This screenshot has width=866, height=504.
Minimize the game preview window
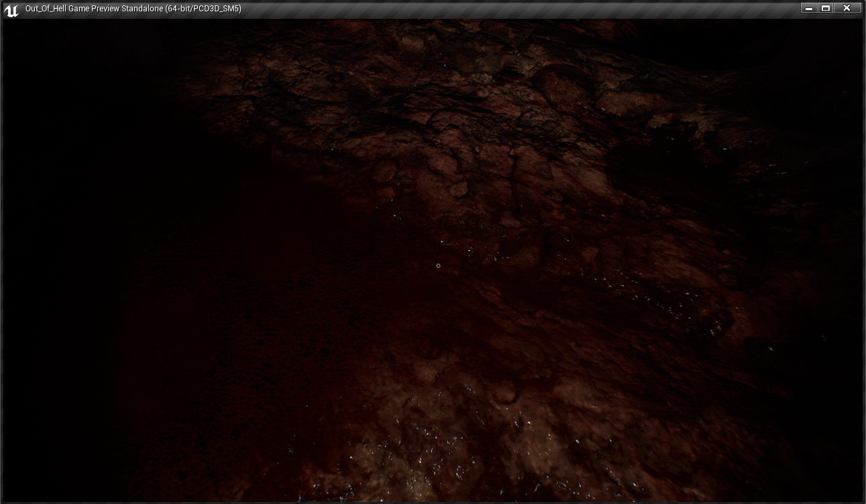(808, 8)
